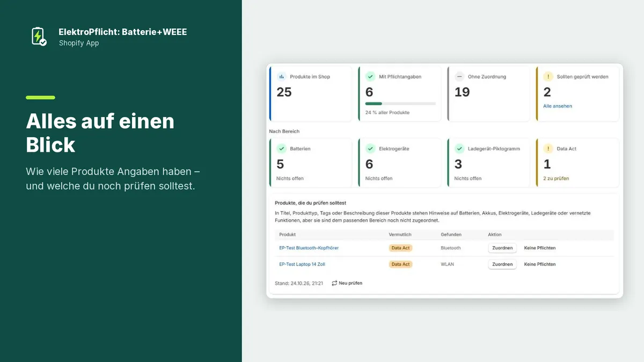Click the warning icon beside Sollten geprüft werden
The width and height of the screenshot is (644, 362).
548,77
